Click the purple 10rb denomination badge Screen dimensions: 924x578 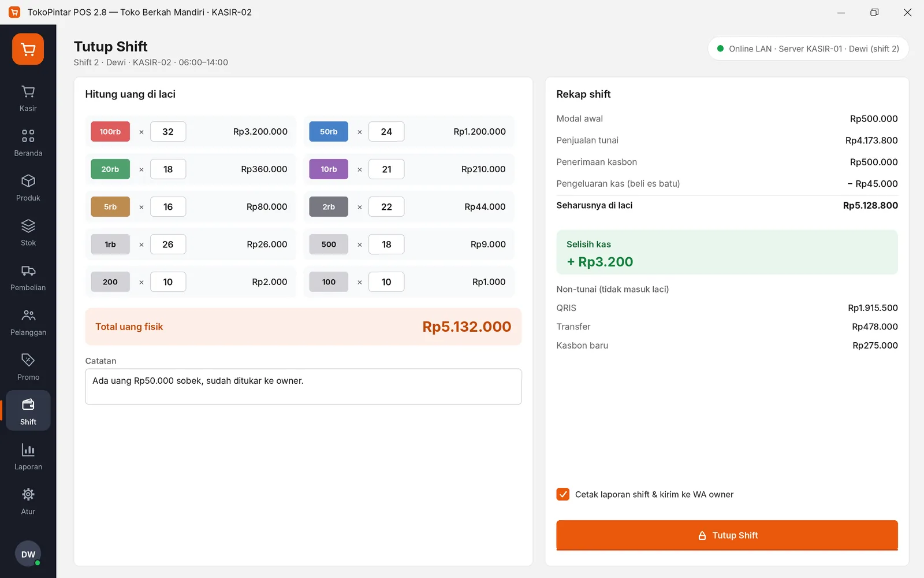tap(329, 169)
